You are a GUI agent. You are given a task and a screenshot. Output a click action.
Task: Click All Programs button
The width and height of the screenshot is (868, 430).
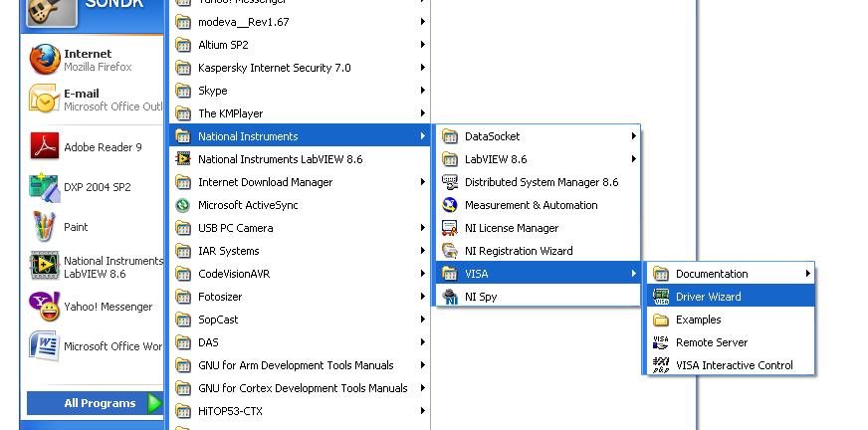pyautogui.click(x=95, y=403)
